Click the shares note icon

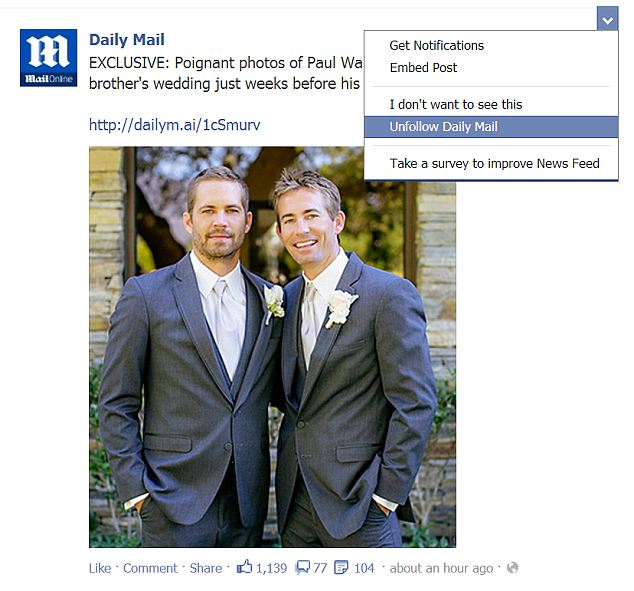click(341, 567)
